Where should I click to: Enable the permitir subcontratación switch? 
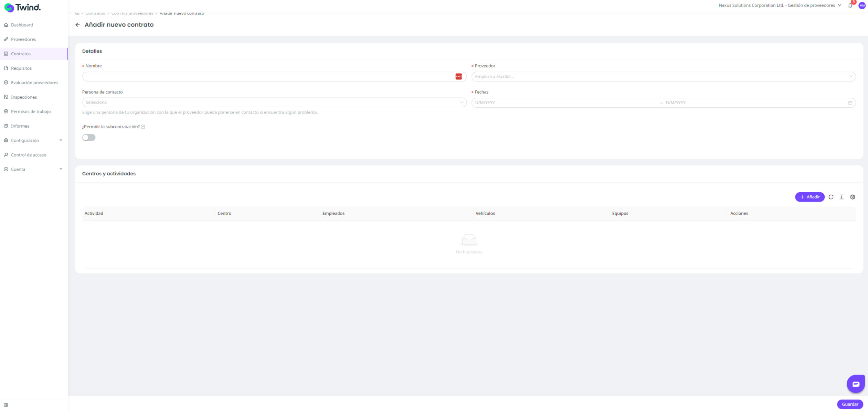(x=89, y=138)
